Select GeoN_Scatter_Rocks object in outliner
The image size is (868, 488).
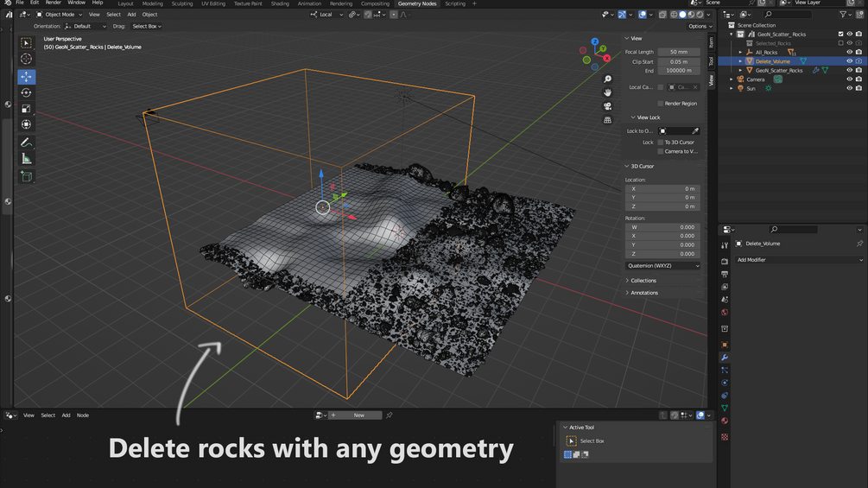(779, 70)
